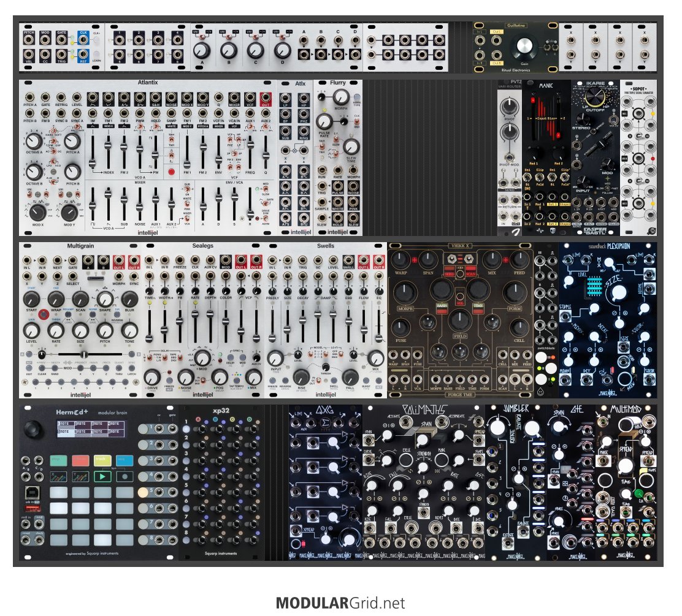Image resolution: width=682 pixels, height=616 pixels.
Task: Select the MANIC module
Action: tap(546, 158)
